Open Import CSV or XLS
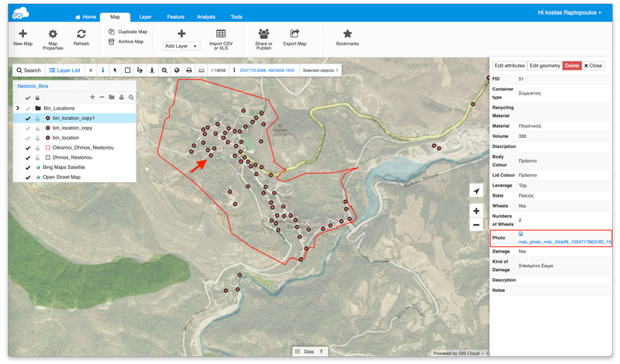620x364 pixels. pos(221,34)
